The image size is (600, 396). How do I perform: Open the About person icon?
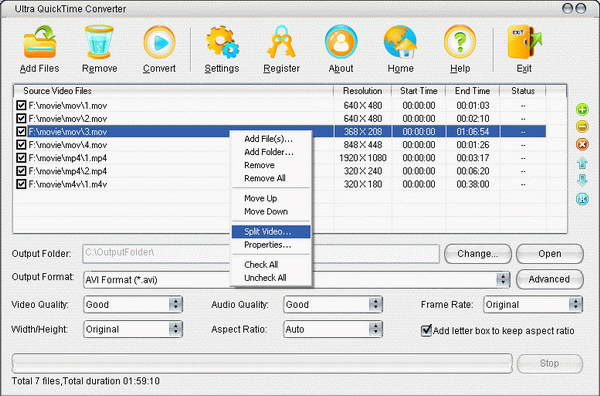tap(341, 42)
